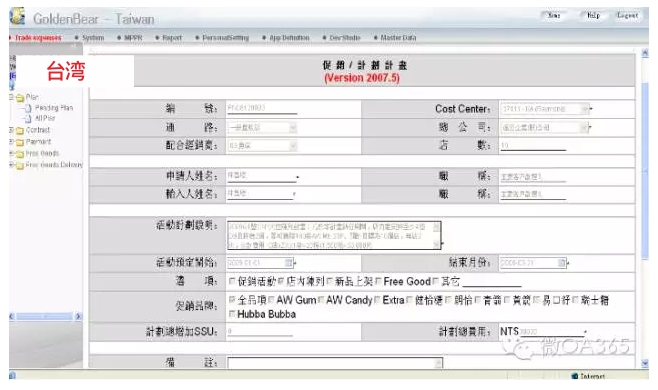Image resolution: width=658 pixels, height=390 pixels.
Task: Toggle the 青箭 brand checkbox
Action: pyautogui.click(x=478, y=300)
